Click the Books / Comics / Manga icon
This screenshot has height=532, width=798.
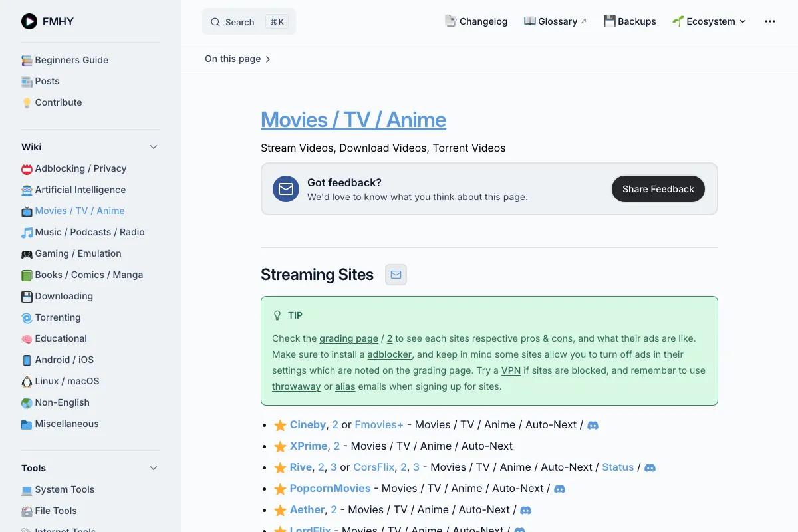tap(27, 275)
